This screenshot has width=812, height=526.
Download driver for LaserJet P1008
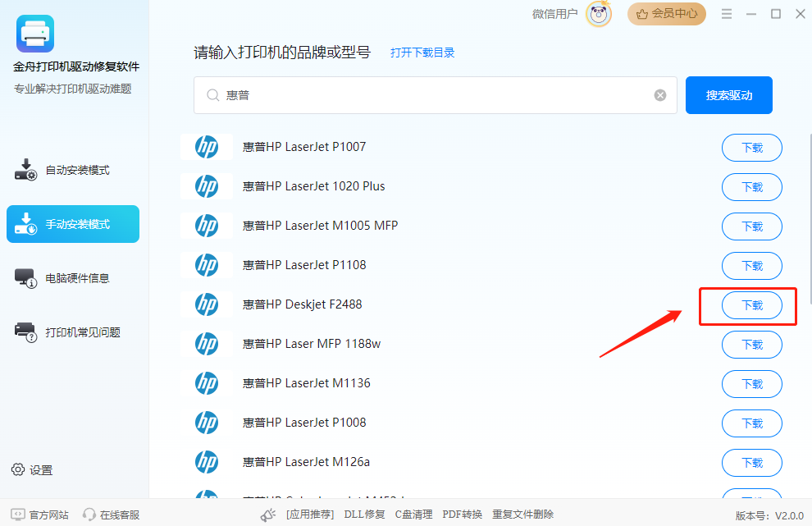coord(751,423)
